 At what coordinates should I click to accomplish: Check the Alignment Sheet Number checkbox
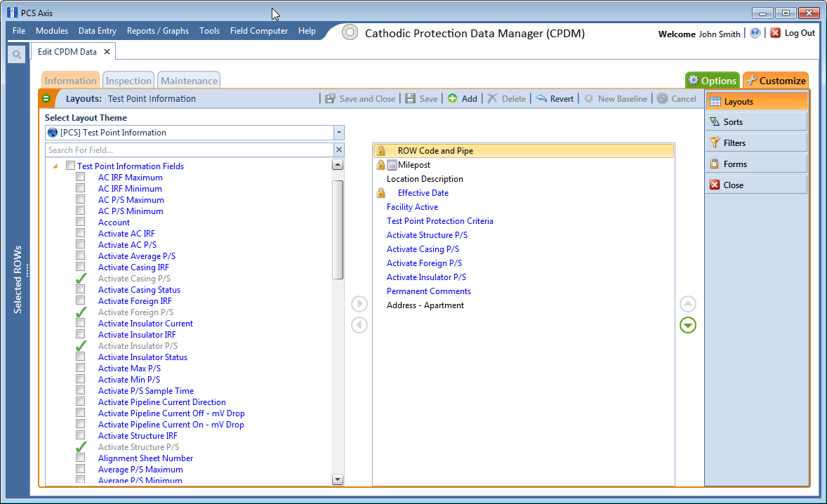point(80,458)
